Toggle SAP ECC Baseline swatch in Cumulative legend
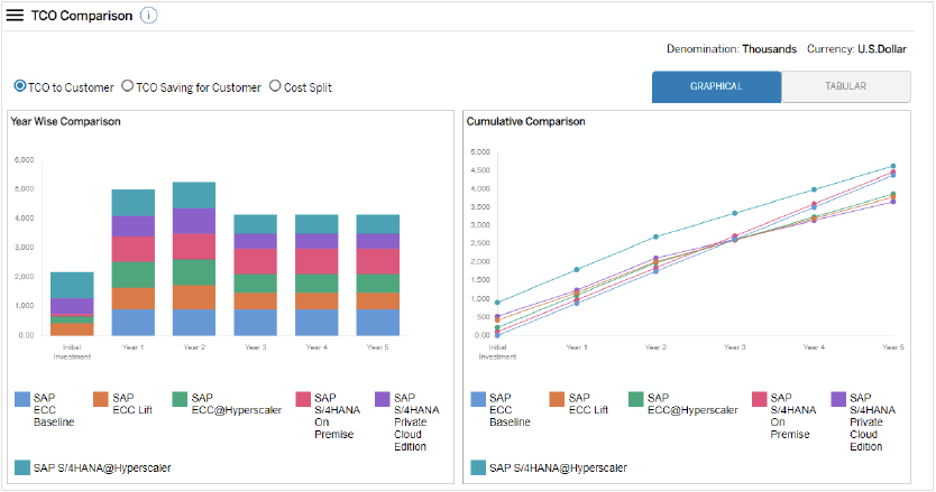Screen dimensions: 936x492 (478, 399)
